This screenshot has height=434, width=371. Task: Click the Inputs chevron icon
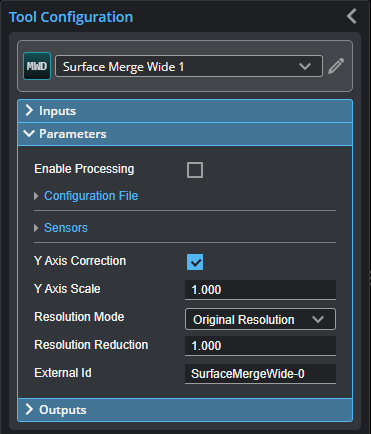pyautogui.click(x=29, y=111)
